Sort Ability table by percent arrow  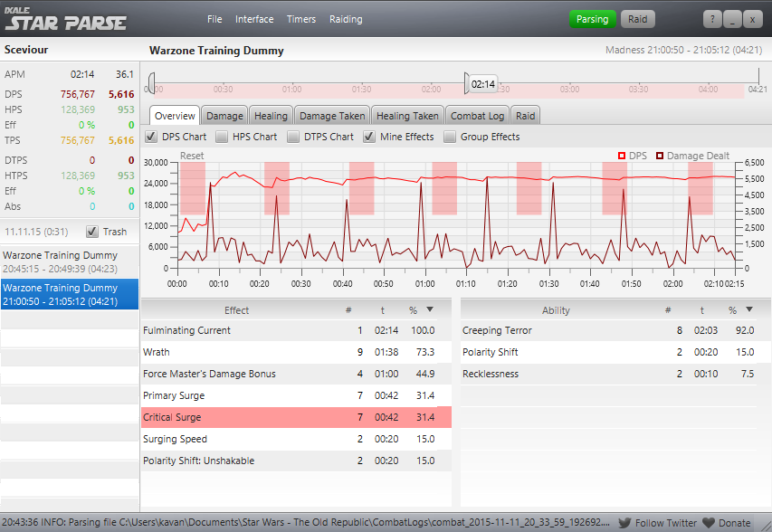(749, 309)
